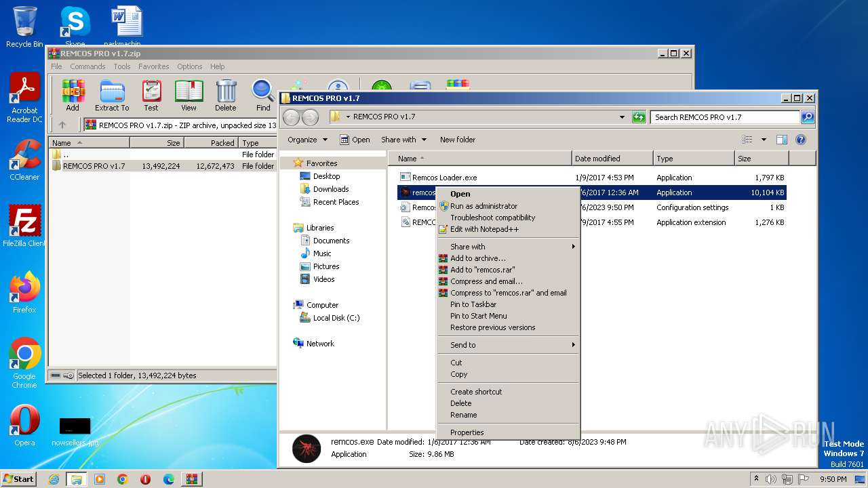Open the File menu in WinRAR
Image resolution: width=868 pixels, height=488 pixels.
click(x=56, y=66)
